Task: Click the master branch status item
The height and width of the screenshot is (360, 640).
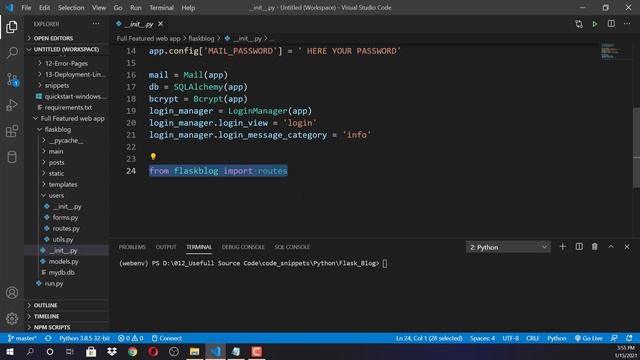Action: point(22,338)
